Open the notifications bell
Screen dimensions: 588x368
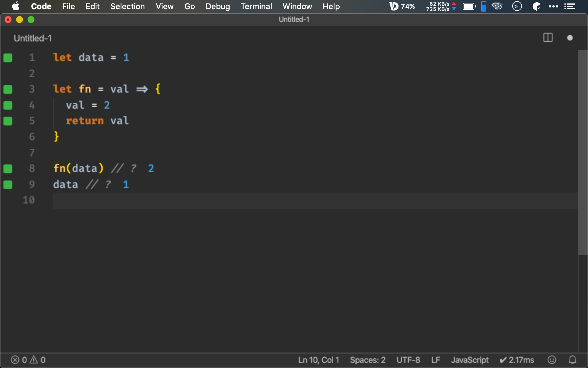pos(572,360)
